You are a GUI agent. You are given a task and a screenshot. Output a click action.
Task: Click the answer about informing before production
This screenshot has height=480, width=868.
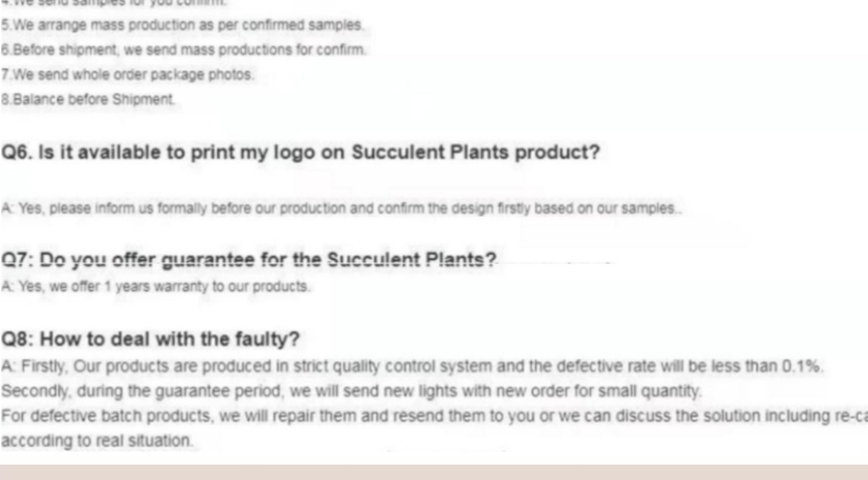pyautogui.click(x=341, y=209)
